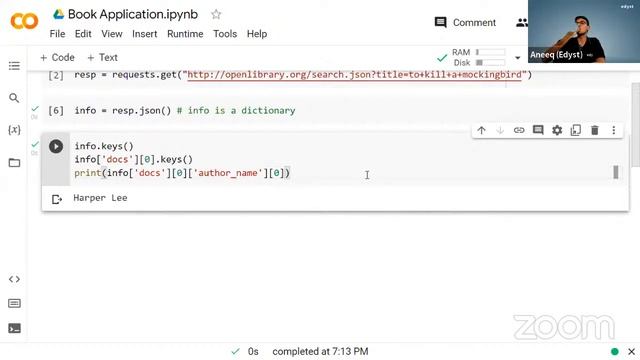The image size is (640, 360).
Task: Open the cell settings gear
Action: (x=557, y=130)
